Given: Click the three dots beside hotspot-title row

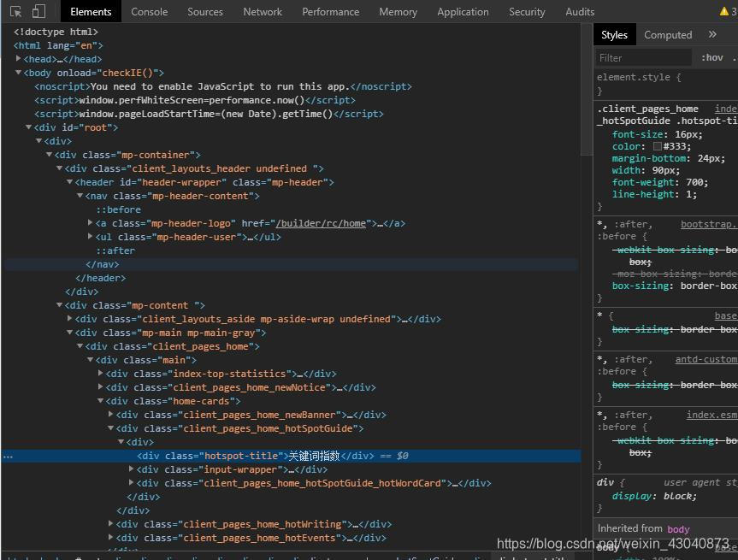Looking at the screenshot, I should 8,456.
